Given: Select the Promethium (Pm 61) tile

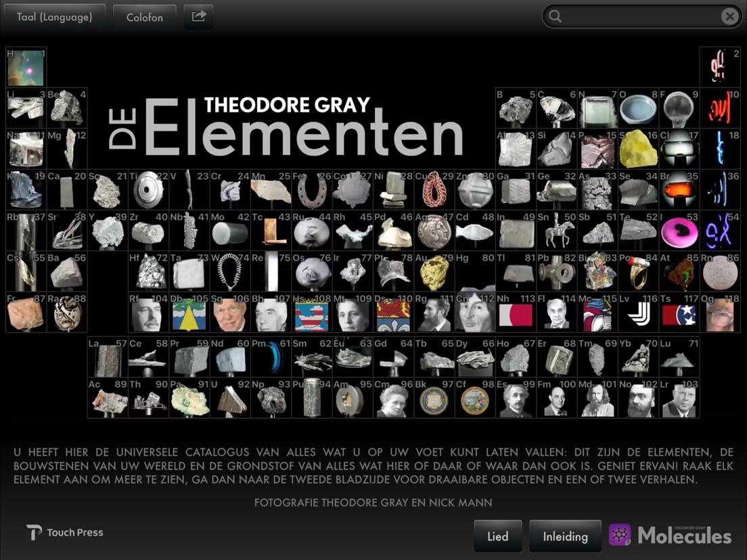Looking at the screenshot, I should tap(271, 357).
